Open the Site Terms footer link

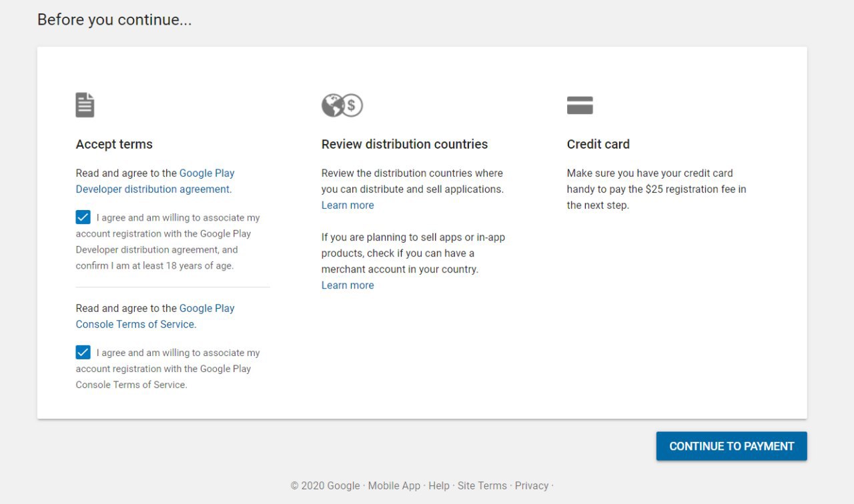click(482, 485)
